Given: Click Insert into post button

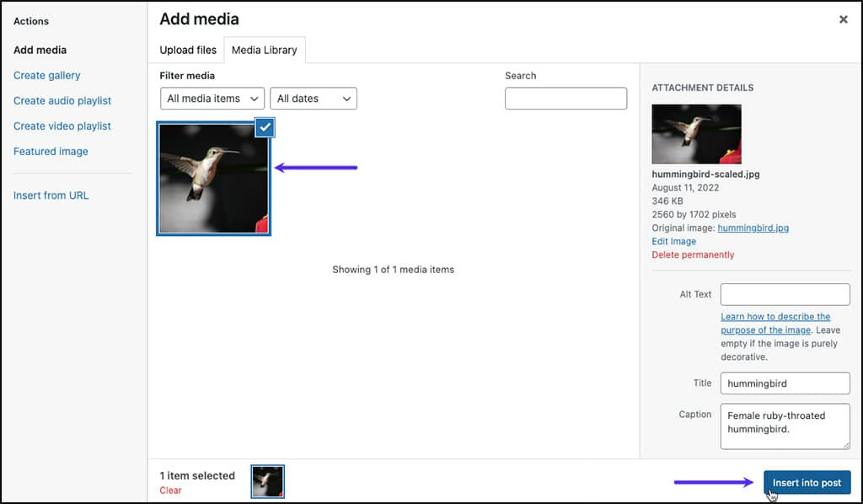Looking at the screenshot, I should 807,482.
